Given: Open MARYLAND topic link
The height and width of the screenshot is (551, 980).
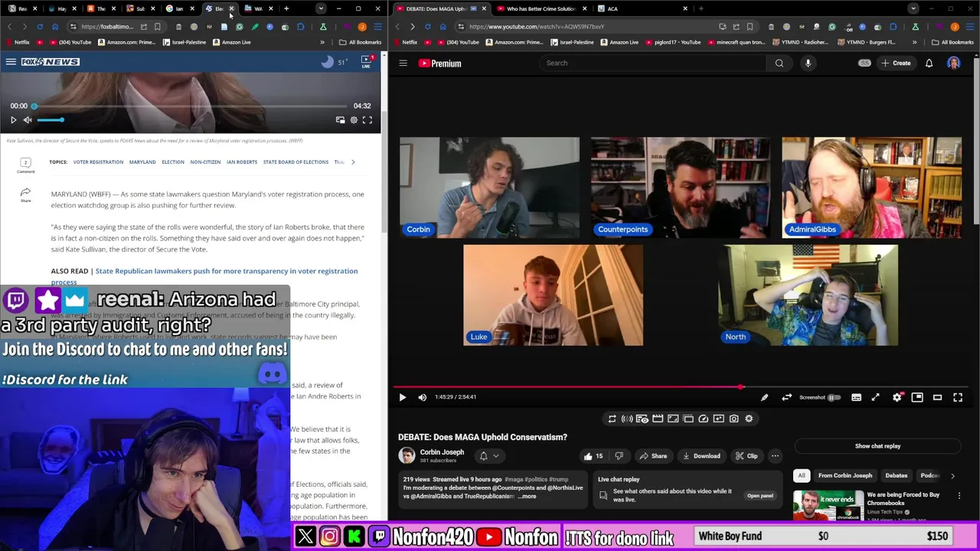Looking at the screenshot, I should coord(142,162).
